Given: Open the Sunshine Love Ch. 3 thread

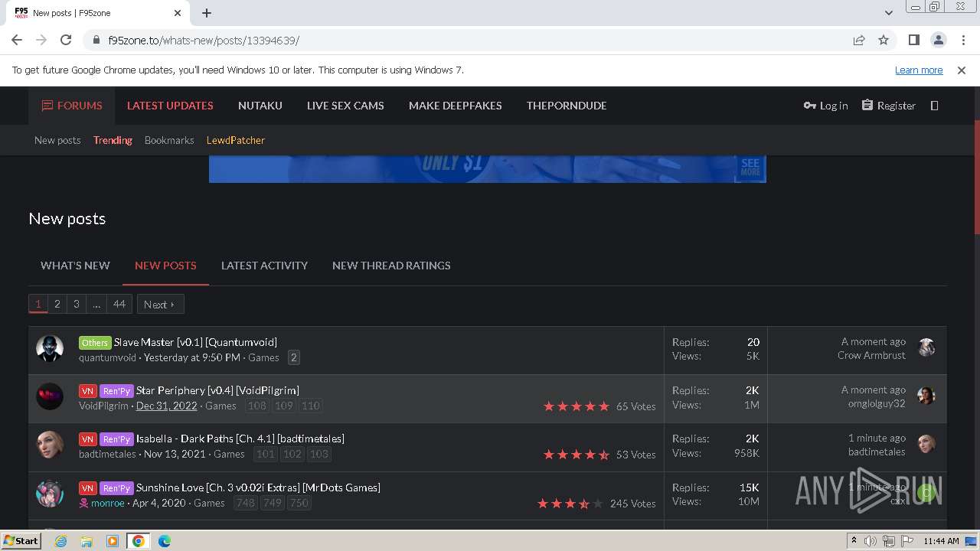Looking at the screenshot, I should pos(258,487).
